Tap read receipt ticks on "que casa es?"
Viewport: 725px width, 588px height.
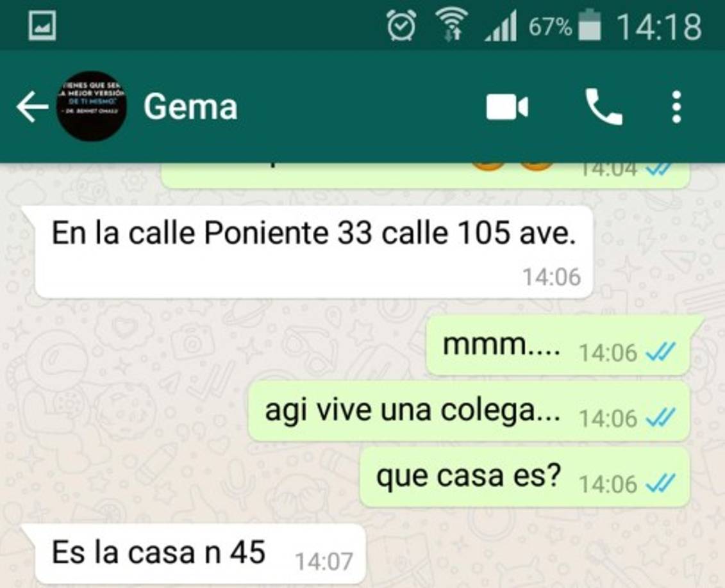(x=660, y=484)
